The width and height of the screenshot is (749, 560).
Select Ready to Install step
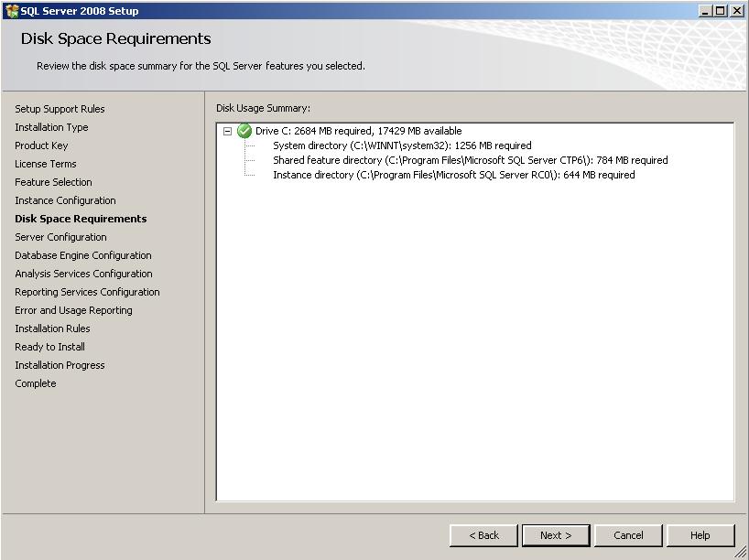49,347
